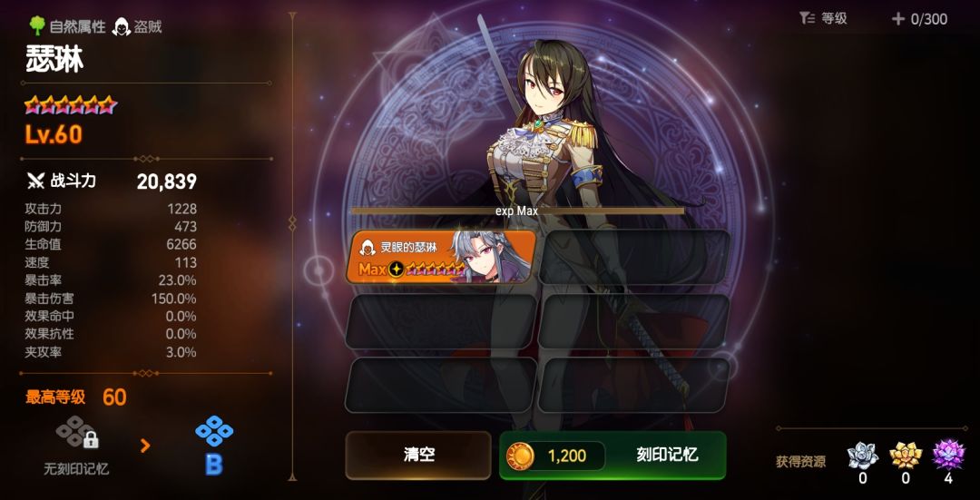
Task: Click the green nature attribute tree icon
Action: tap(37, 25)
